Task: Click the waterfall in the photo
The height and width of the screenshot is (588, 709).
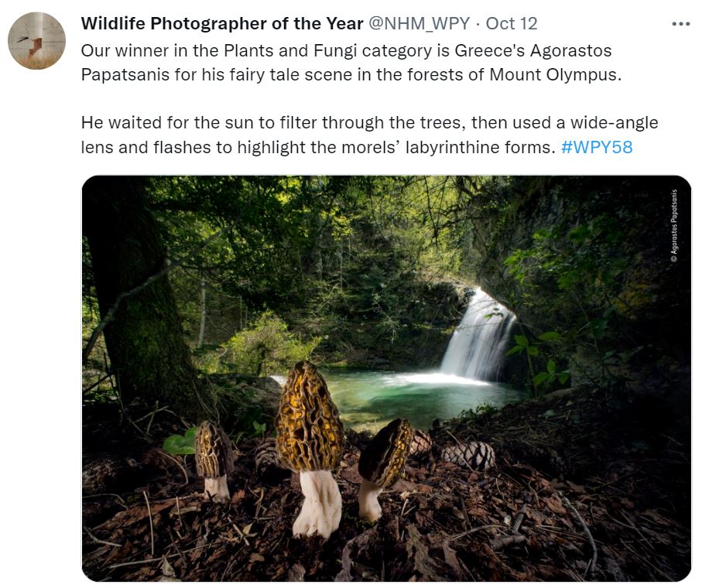Action: click(x=479, y=337)
